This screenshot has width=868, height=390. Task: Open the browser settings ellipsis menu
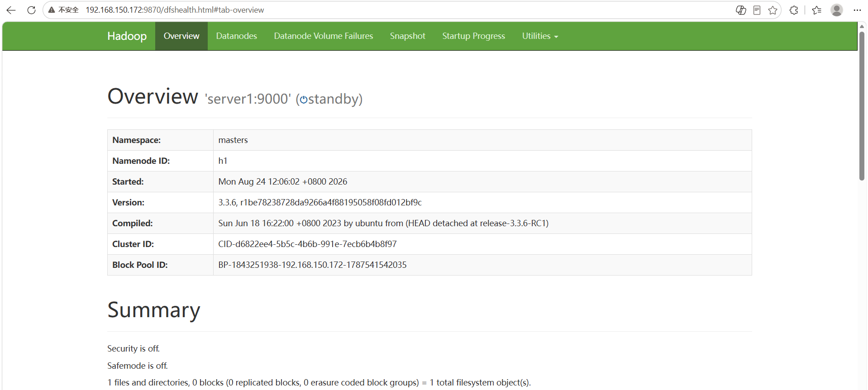tap(857, 10)
